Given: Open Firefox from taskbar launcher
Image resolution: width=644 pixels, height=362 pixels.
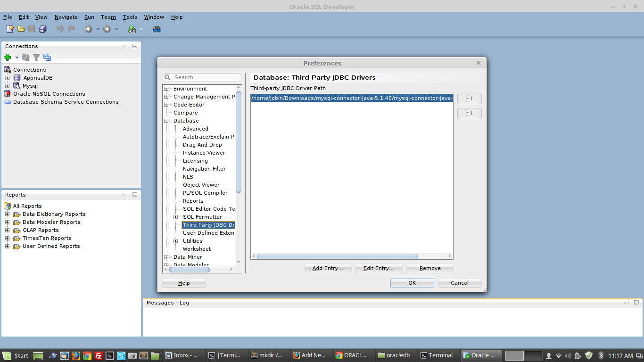Looking at the screenshot, I should [x=76, y=355].
